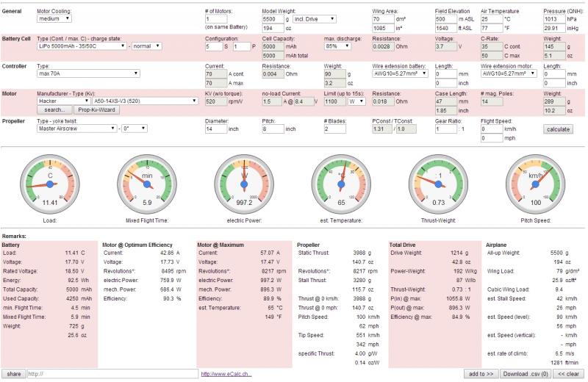
Task: Expand the controller type max 70A dropdown
Action: coord(87,73)
